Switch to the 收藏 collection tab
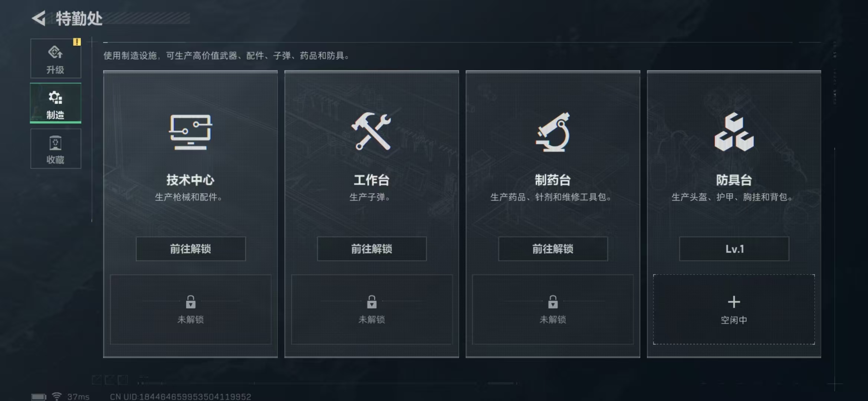Screen dimensions: 868x401 (x=56, y=149)
